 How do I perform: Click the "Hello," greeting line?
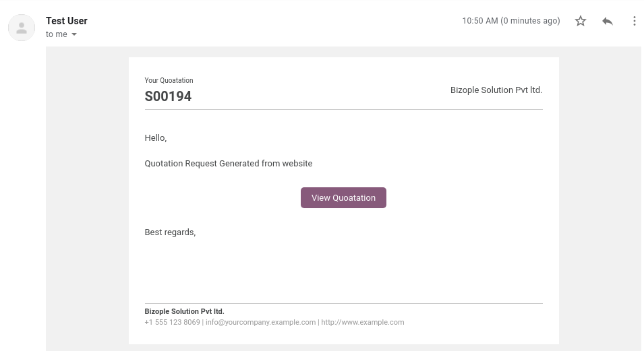(x=156, y=138)
